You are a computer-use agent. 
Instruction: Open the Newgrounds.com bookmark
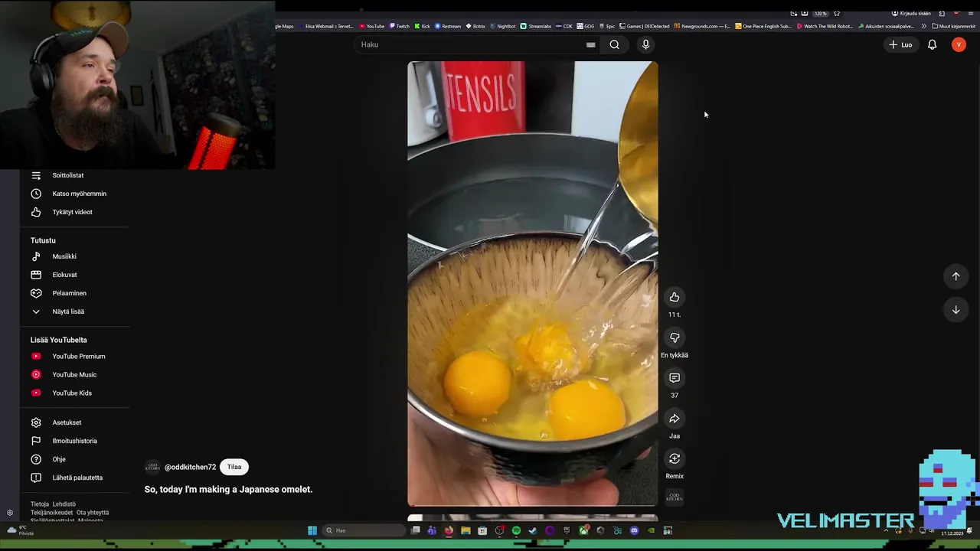click(x=701, y=26)
